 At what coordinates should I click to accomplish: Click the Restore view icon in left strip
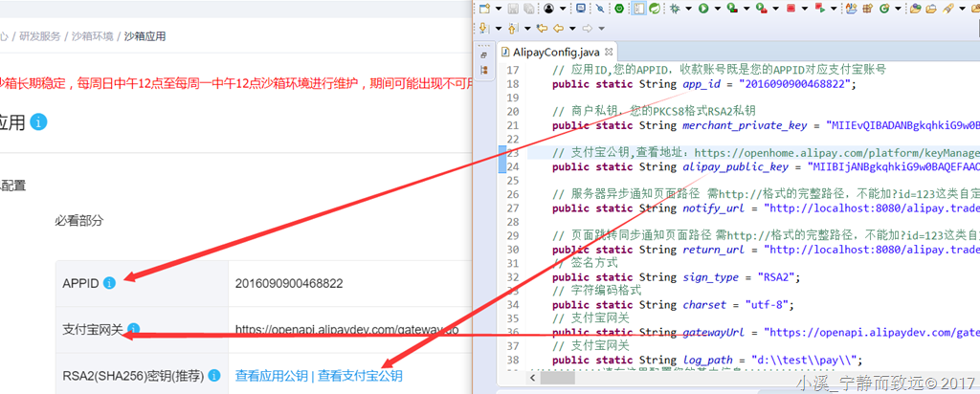[x=484, y=55]
